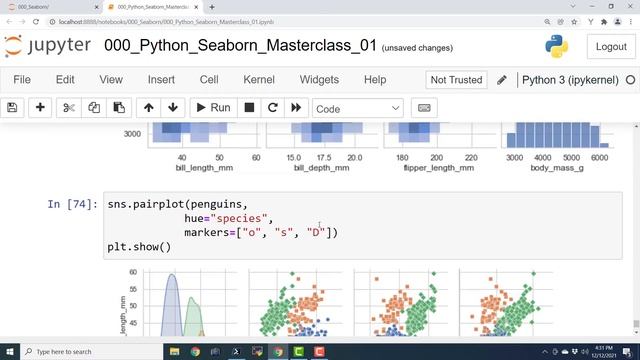Open the View menu
The width and height of the screenshot is (640, 360).
tap(111, 80)
